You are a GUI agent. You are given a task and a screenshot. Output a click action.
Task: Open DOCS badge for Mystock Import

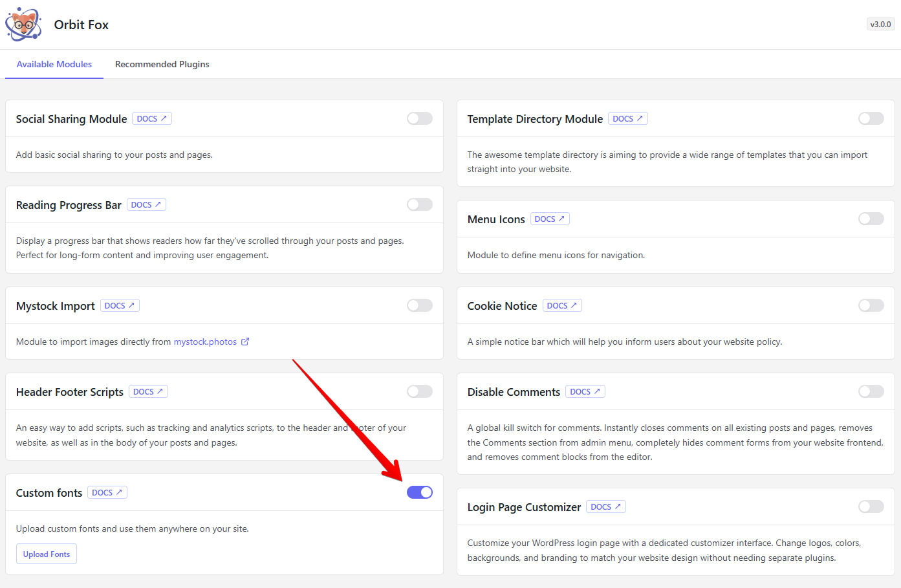point(120,306)
